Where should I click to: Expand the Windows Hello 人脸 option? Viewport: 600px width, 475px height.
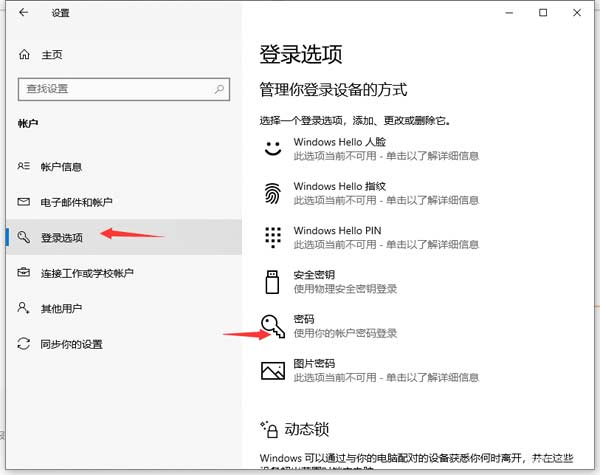(371, 149)
